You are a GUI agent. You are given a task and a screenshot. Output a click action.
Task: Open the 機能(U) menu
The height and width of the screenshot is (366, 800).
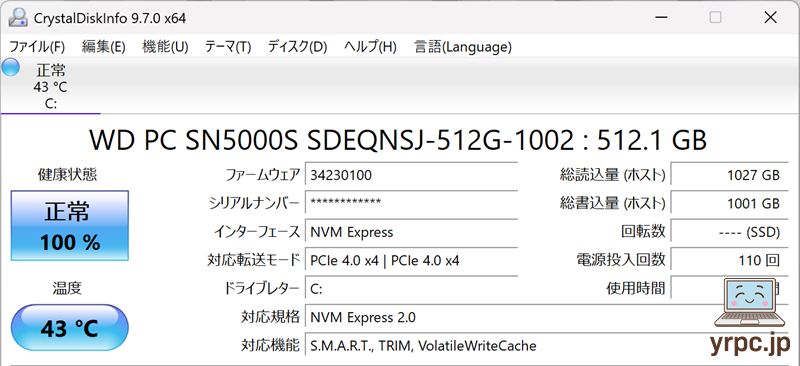(165, 47)
